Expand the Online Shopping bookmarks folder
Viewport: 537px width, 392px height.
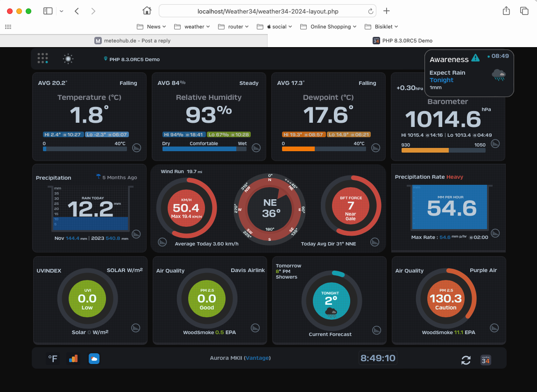point(328,27)
